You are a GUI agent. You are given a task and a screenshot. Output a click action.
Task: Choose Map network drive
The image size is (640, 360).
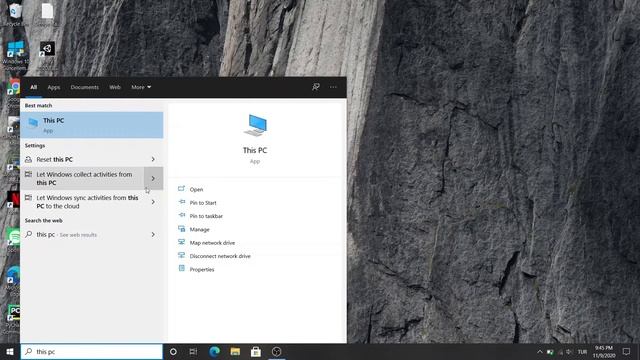point(212,243)
